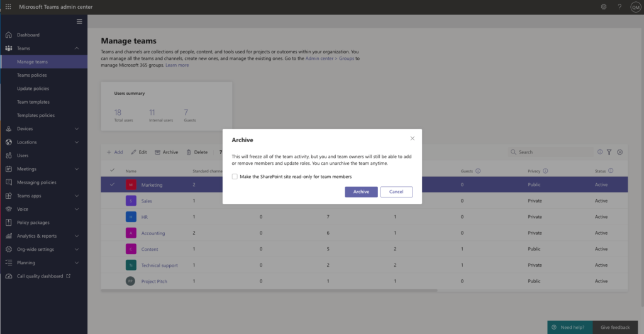Image resolution: width=644 pixels, height=334 pixels.
Task: Click the Edit toolbar button
Action: coord(139,152)
